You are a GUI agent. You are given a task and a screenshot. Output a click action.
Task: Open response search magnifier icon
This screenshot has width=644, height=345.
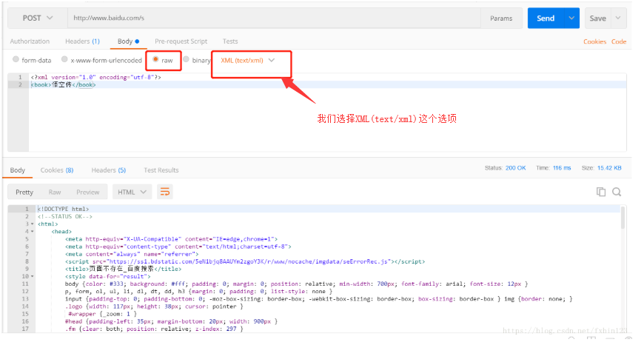(617, 192)
